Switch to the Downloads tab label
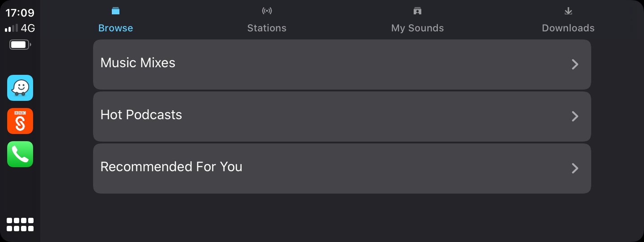Screen dimensions: 644x242 tap(568, 28)
